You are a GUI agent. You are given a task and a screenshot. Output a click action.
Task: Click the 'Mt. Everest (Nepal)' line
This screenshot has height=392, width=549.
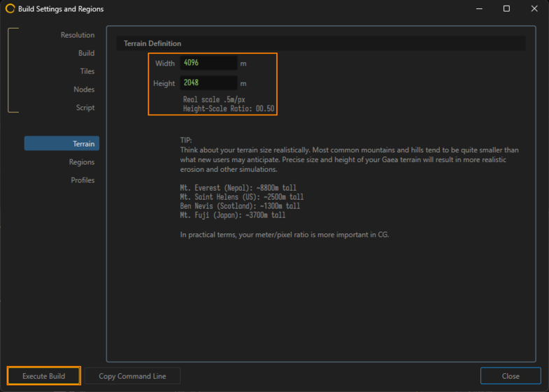238,188
